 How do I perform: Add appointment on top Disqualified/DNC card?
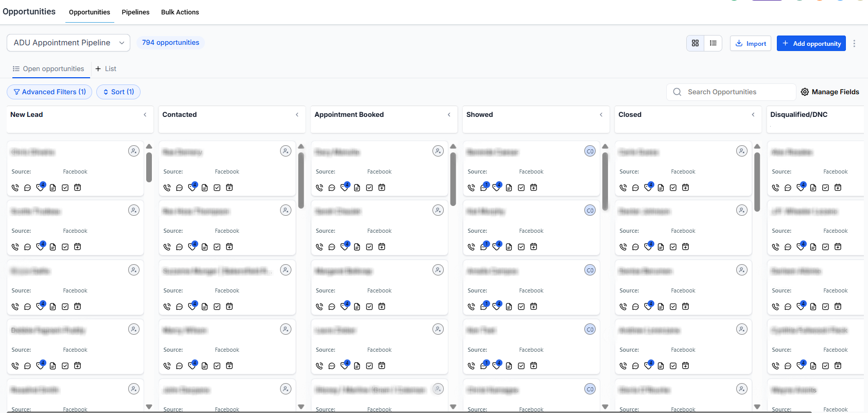pyautogui.click(x=838, y=187)
